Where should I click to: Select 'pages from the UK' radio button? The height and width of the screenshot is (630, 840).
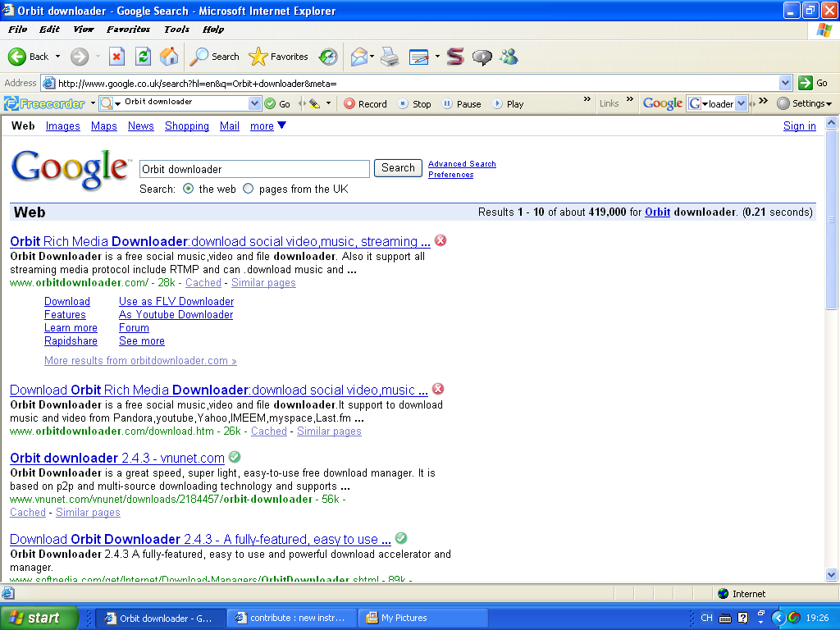(248, 189)
